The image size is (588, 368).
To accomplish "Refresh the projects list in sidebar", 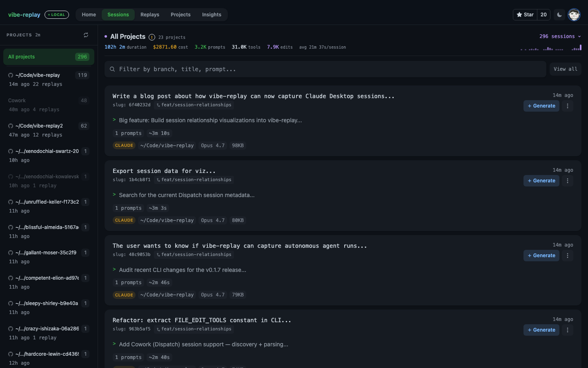I will pos(86,35).
